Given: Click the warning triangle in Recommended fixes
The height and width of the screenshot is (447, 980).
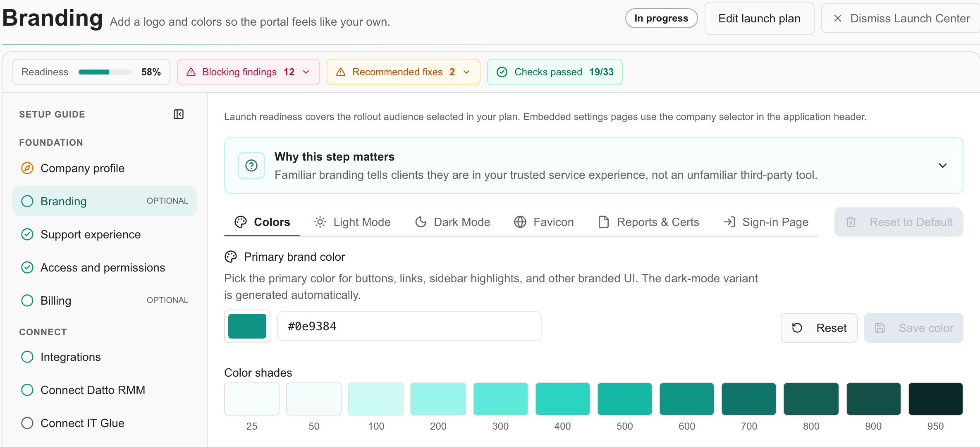Looking at the screenshot, I should tap(341, 72).
